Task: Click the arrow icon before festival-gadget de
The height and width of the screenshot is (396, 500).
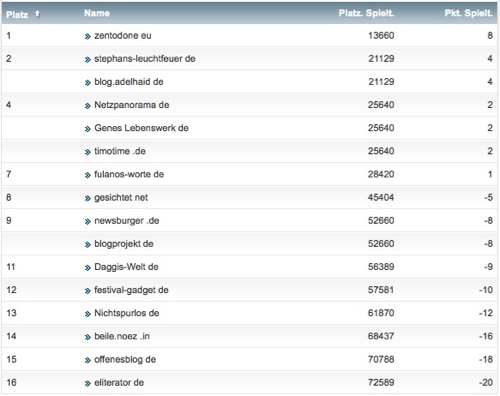Action: click(x=88, y=291)
